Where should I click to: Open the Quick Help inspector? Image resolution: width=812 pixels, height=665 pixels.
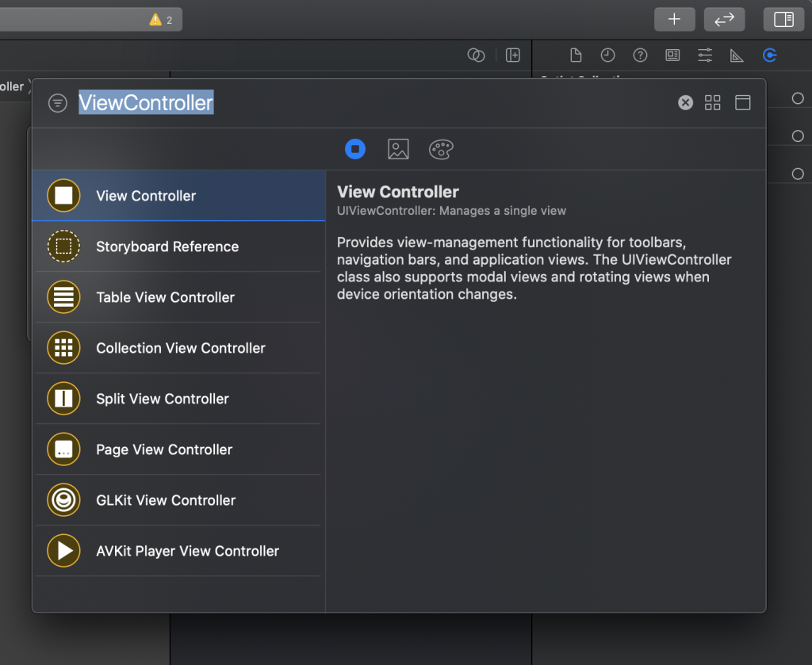(x=640, y=55)
